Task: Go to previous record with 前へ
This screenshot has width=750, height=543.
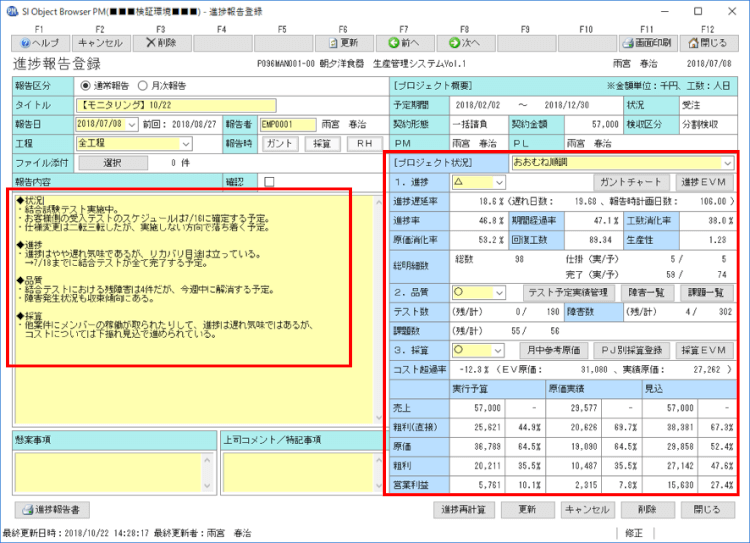Action: click(x=404, y=43)
